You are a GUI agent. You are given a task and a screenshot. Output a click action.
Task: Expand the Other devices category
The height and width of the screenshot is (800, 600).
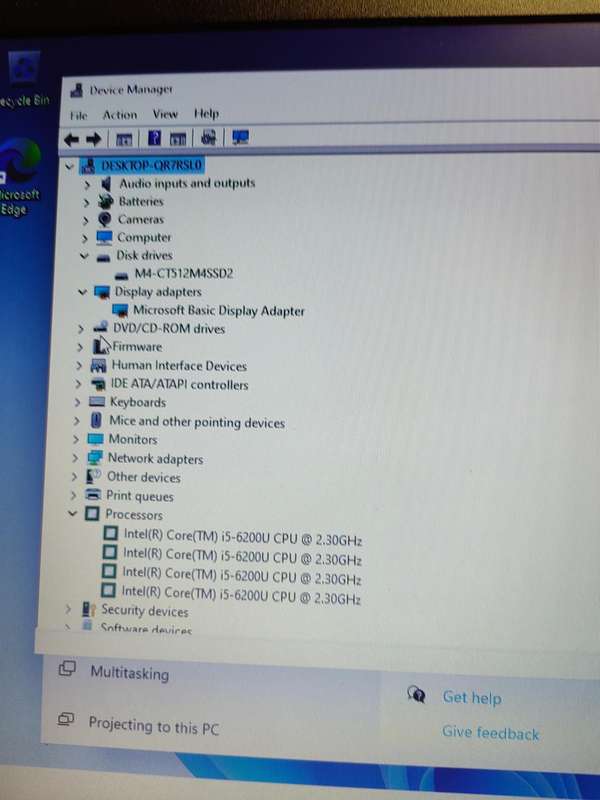(x=74, y=477)
